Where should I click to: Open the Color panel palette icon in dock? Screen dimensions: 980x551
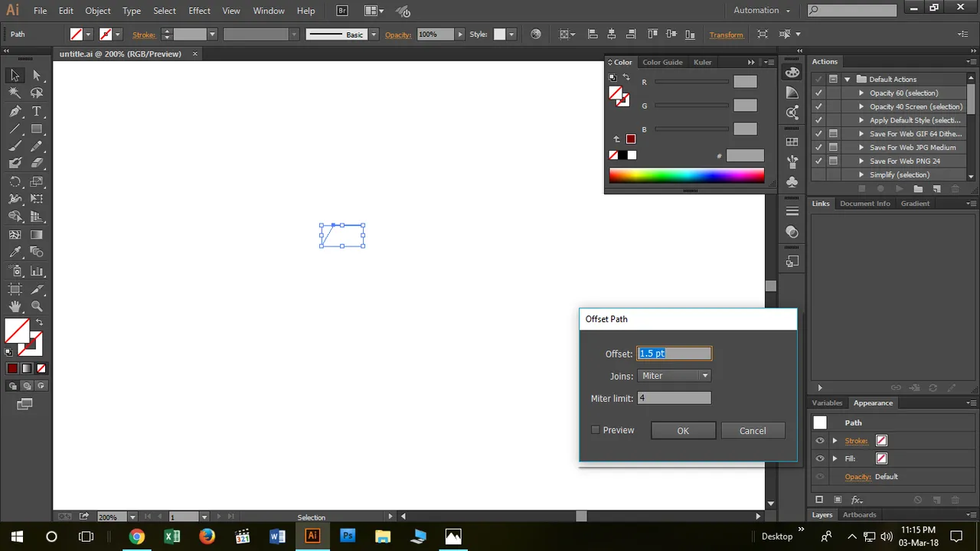click(x=792, y=73)
